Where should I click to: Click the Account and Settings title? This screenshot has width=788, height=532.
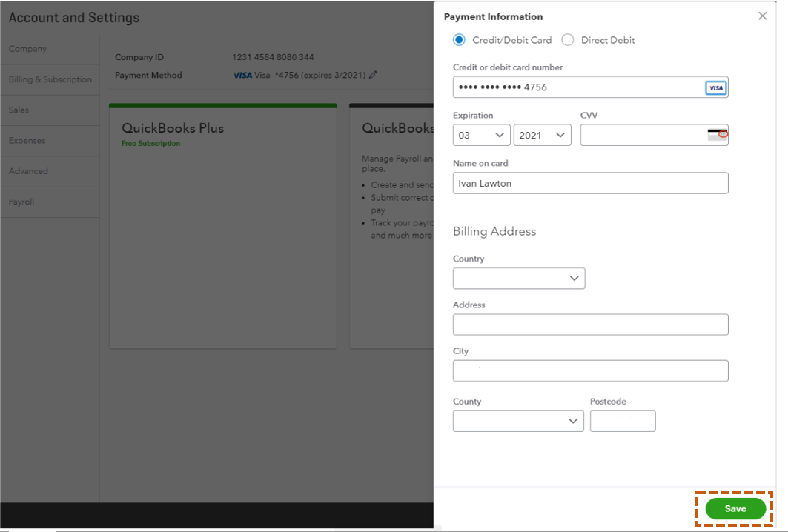tap(74, 18)
